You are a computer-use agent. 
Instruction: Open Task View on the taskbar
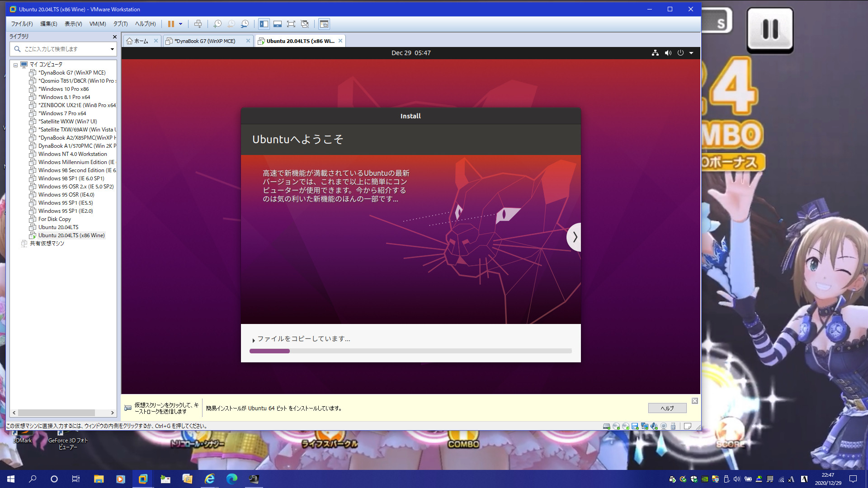[76, 479]
